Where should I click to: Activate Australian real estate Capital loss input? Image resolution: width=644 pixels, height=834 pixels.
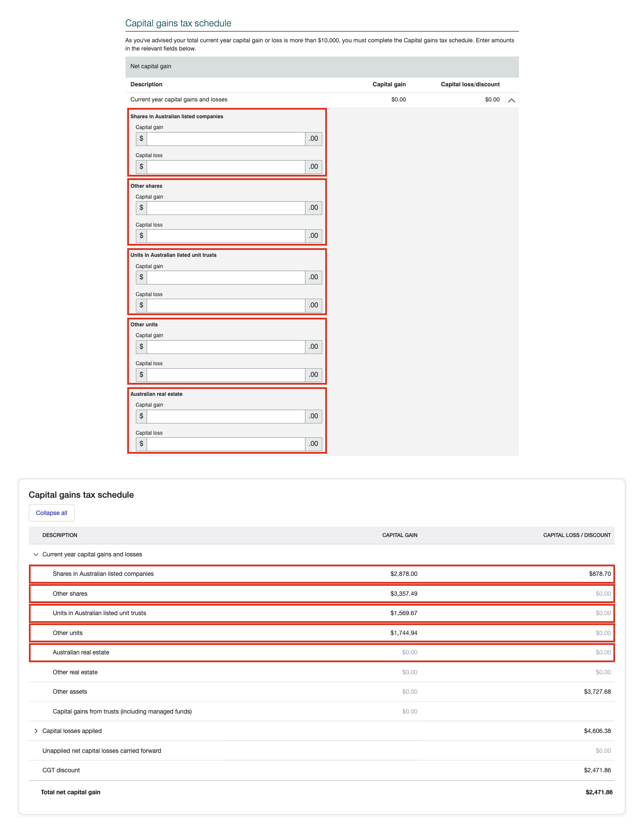226,444
